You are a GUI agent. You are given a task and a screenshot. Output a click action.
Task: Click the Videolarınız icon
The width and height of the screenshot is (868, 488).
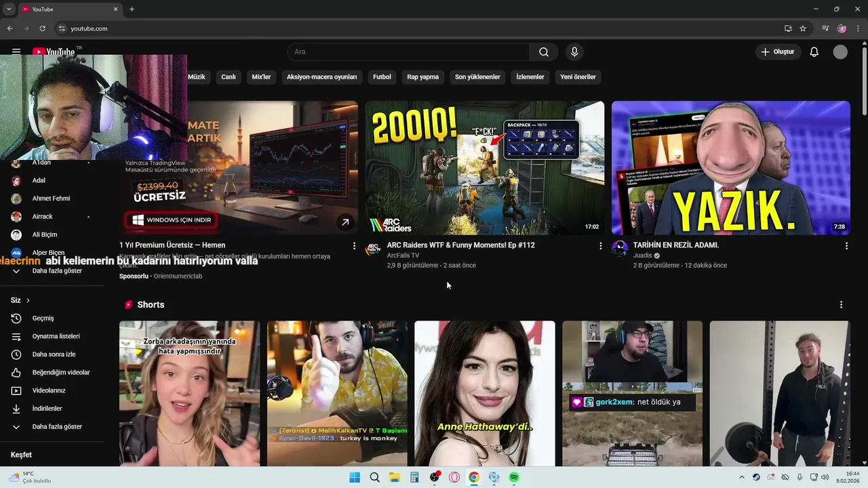point(16,390)
